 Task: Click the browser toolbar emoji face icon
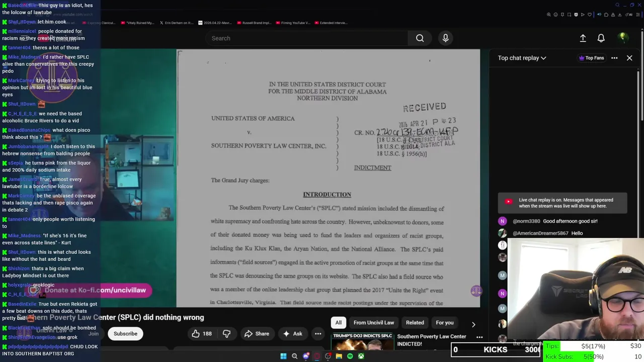point(555,15)
